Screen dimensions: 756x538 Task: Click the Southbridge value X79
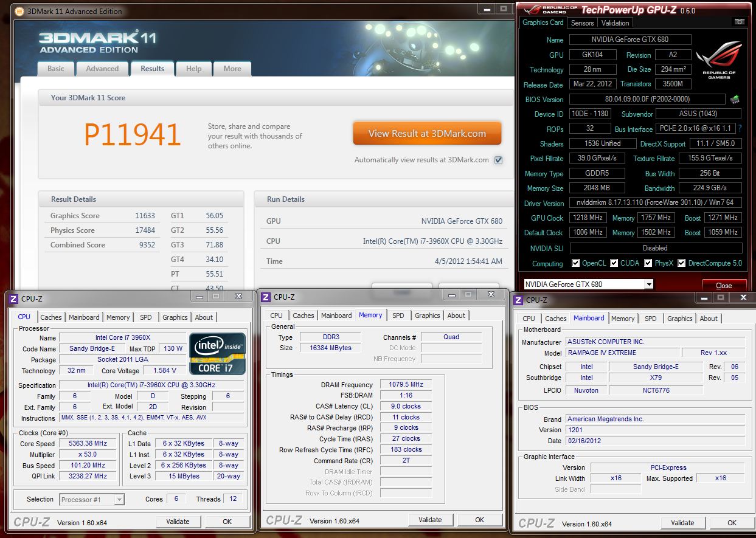pyautogui.click(x=655, y=378)
